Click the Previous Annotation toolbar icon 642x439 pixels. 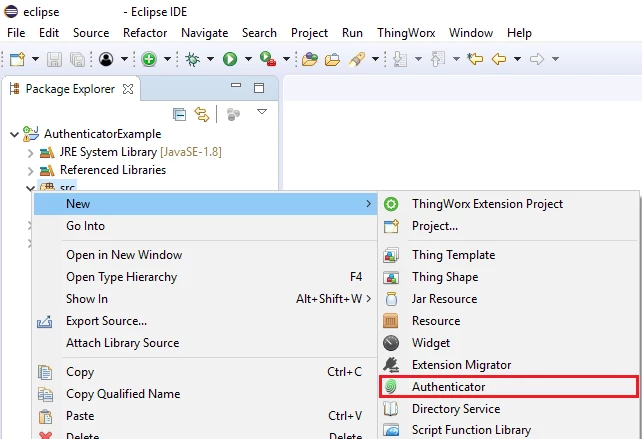[x=438, y=59]
